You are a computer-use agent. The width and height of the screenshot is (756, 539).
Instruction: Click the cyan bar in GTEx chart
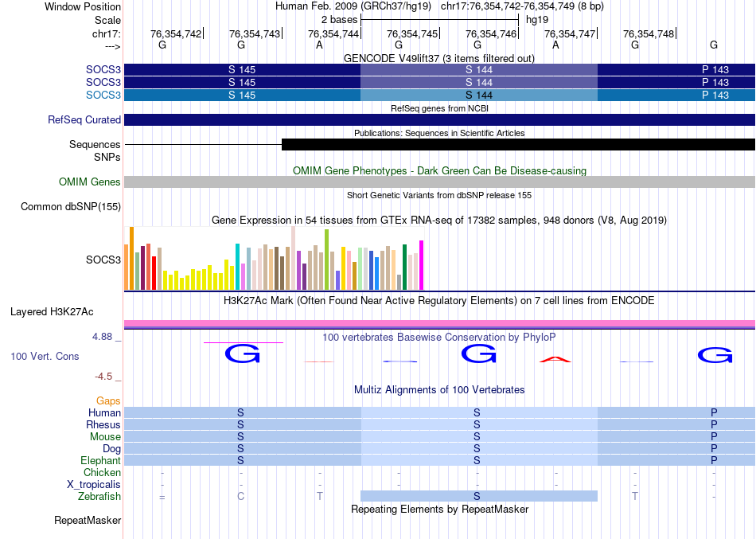click(x=237, y=267)
